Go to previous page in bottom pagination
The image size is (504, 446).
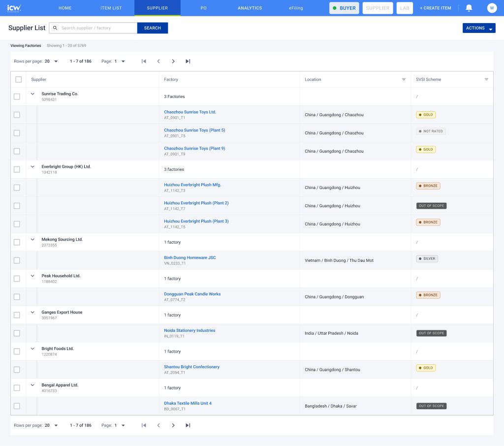[158, 425]
